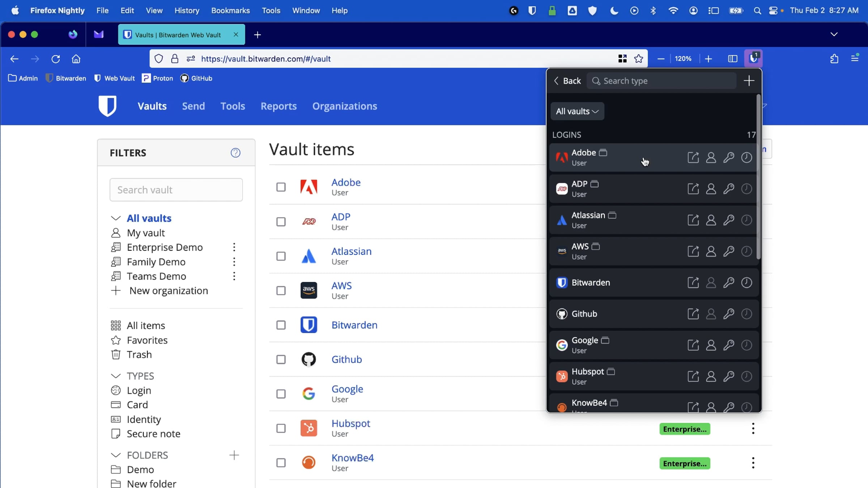Open the Proton bookmark

click(x=157, y=78)
